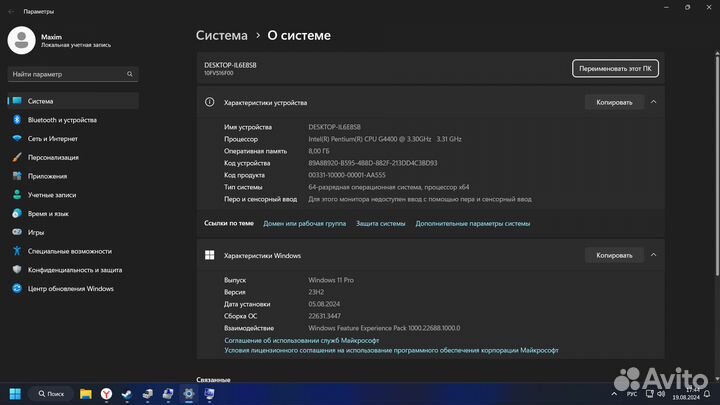Click the Специальные возможности accessibility icon
720x405 pixels.
coord(17,251)
